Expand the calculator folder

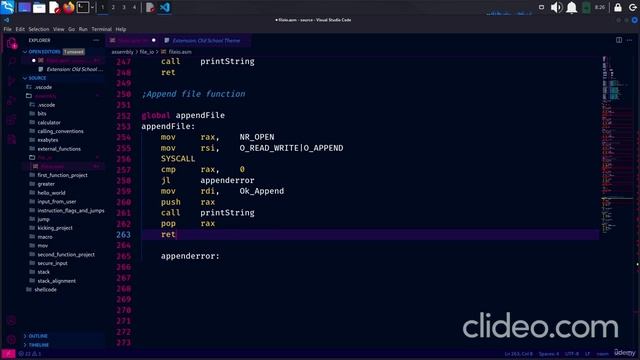click(49, 122)
